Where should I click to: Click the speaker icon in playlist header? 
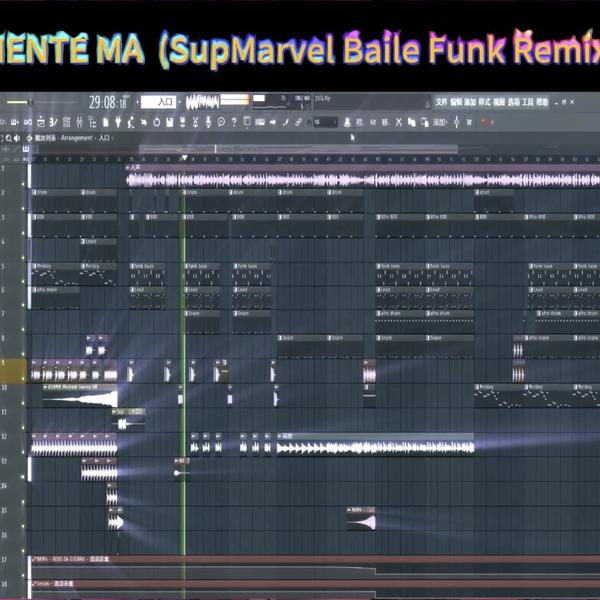click(16, 138)
